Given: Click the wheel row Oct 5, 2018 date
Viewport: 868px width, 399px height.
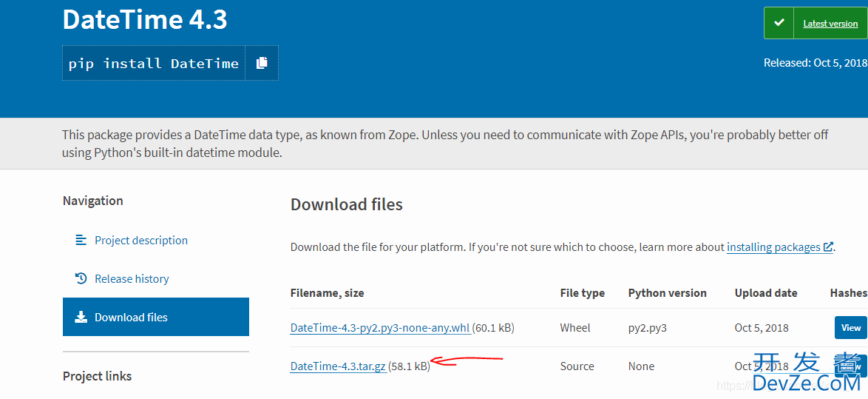Looking at the screenshot, I should 761,328.
